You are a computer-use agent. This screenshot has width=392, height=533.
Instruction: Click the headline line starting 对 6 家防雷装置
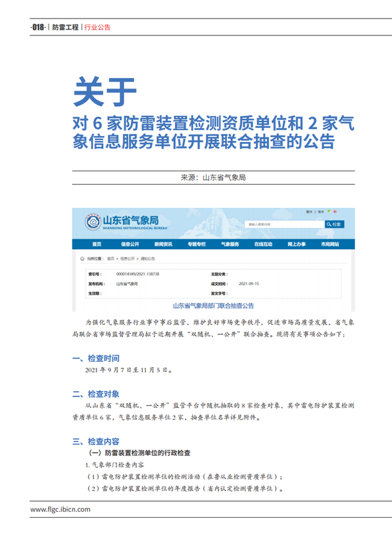point(214,123)
